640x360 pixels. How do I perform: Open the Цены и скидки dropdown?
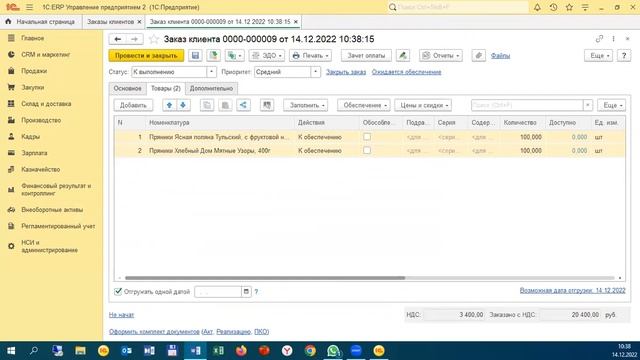[423, 105]
